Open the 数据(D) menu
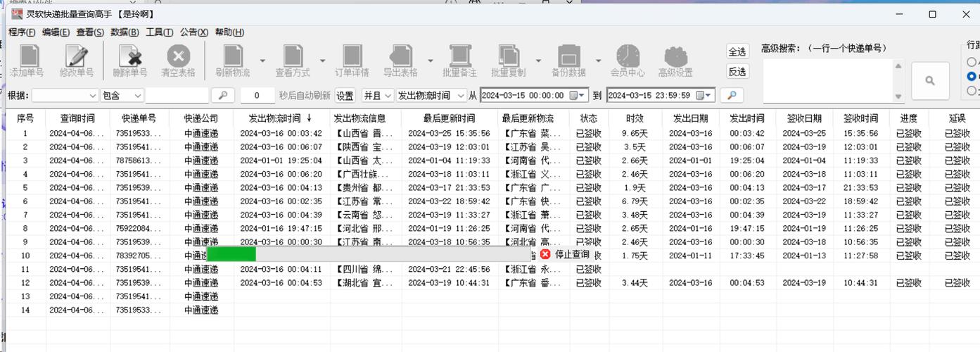Viewport: 980px width, 352px height. (125, 32)
